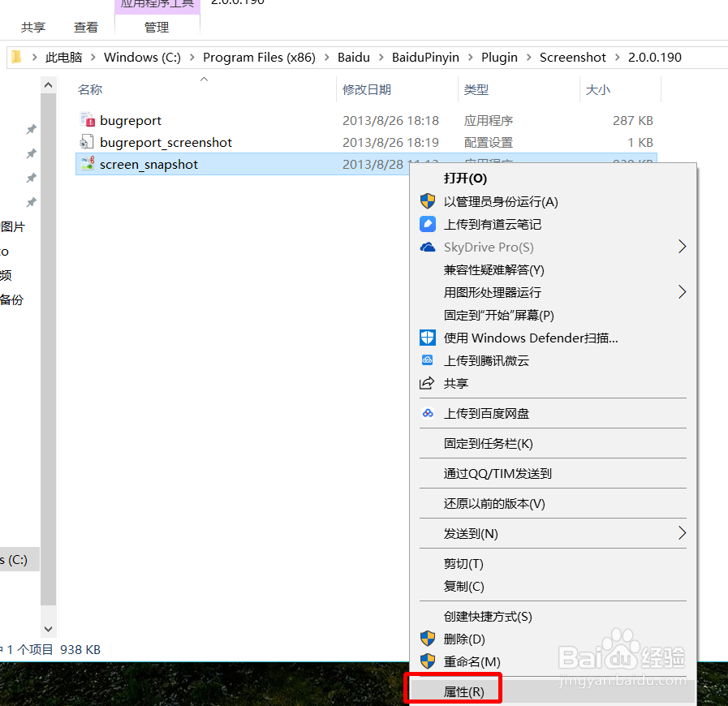Click the 有道云笔记 upload icon
The image size is (728, 706).
[x=428, y=224]
